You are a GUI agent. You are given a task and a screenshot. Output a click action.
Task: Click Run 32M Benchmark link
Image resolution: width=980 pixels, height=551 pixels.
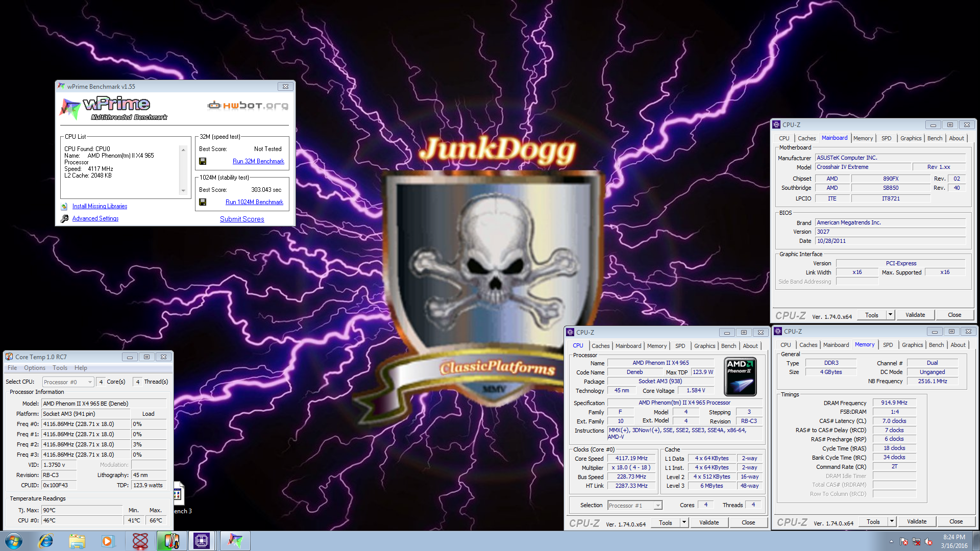tap(258, 161)
